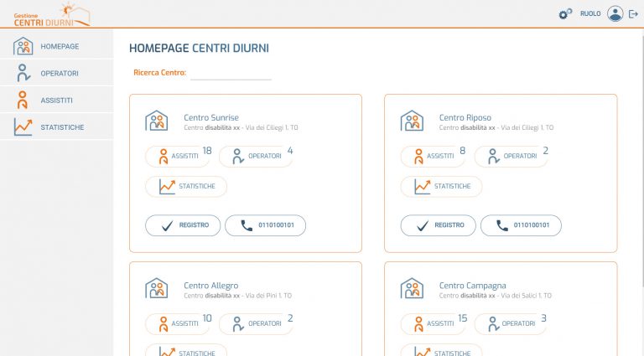View Operatori of Centro Campagna
Image resolution: width=644 pixels, height=356 pixels.
pyautogui.click(x=513, y=324)
